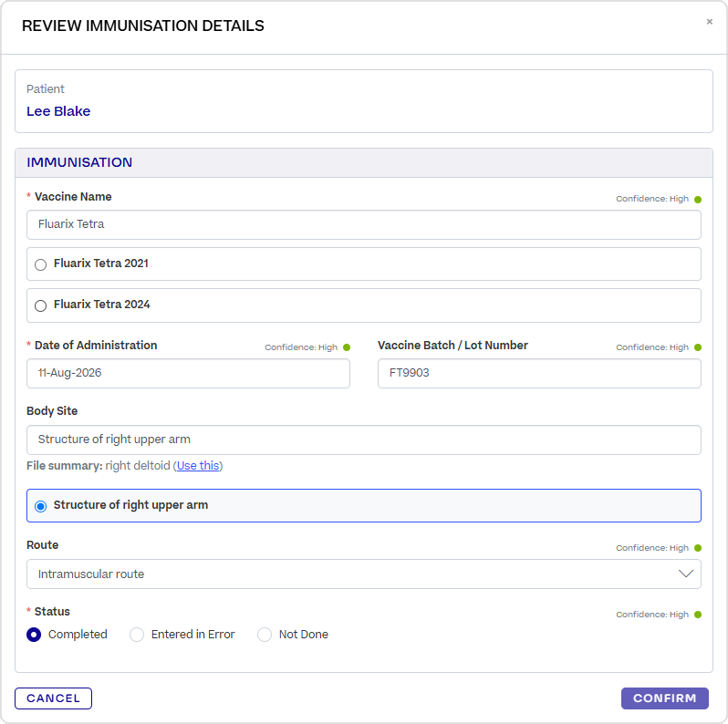Close the Review Immunisation Details dialog
This screenshot has width=728, height=724.
[x=709, y=22]
